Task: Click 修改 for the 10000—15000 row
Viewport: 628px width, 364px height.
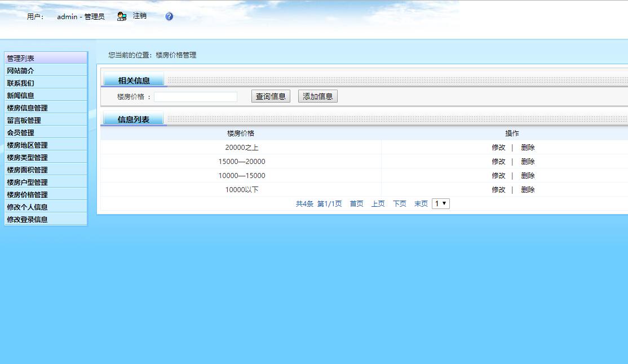Action: (x=498, y=175)
